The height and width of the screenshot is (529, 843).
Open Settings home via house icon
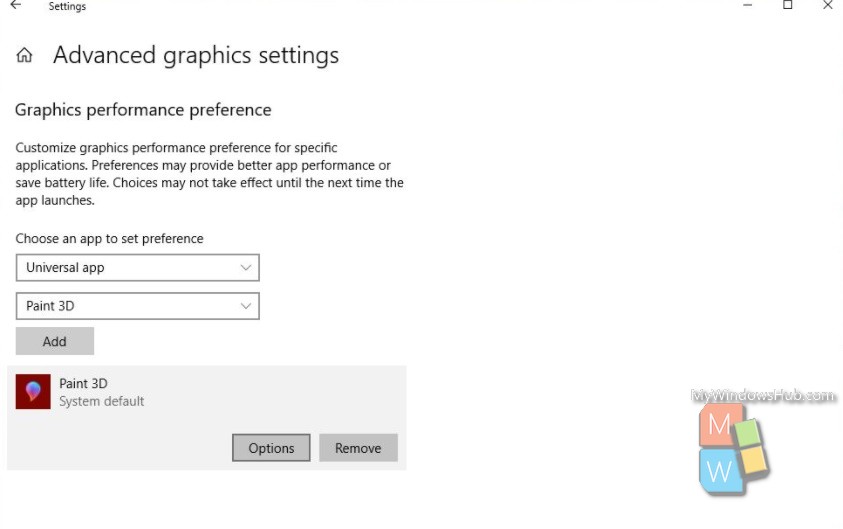click(x=24, y=55)
